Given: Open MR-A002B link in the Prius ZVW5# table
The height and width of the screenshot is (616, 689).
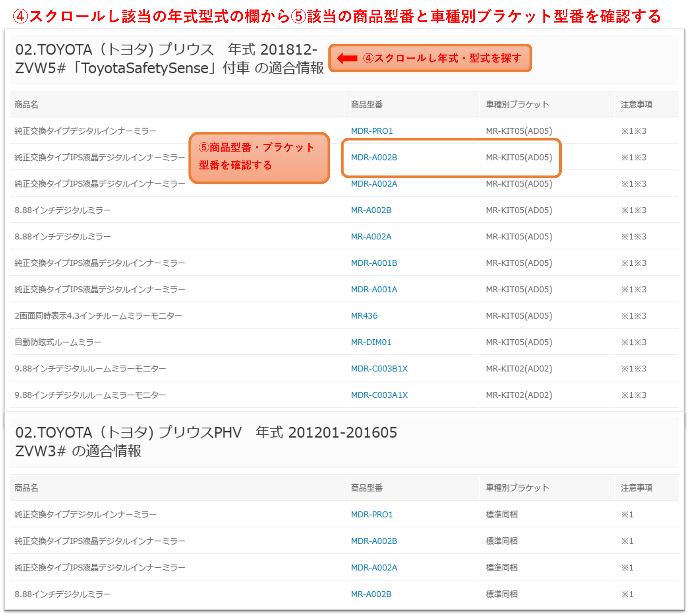Looking at the screenshot, I should click(x=371, y=210).
